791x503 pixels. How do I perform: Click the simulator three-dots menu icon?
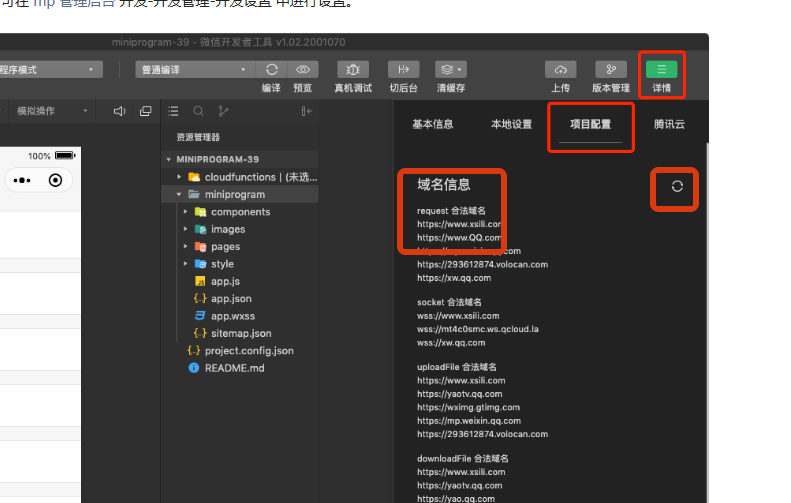pos(22,180)
